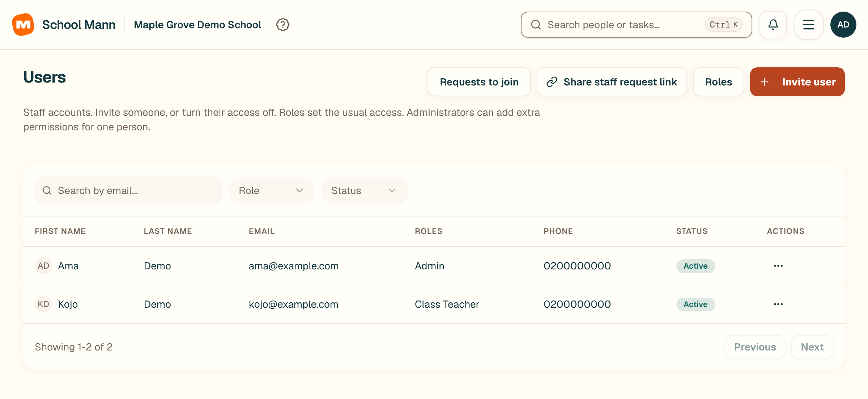
Task: Open the hamburger menu
Action: pos(809,25)
